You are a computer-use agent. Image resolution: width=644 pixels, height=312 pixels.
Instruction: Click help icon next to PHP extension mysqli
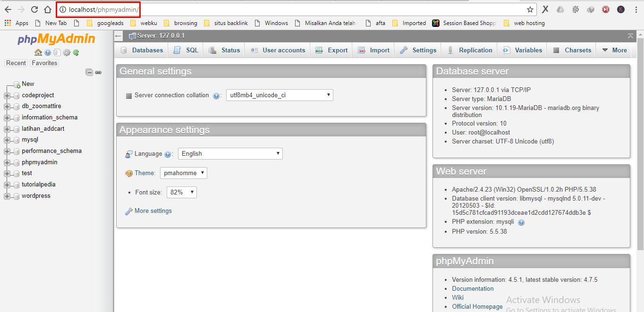pos(521,222)
